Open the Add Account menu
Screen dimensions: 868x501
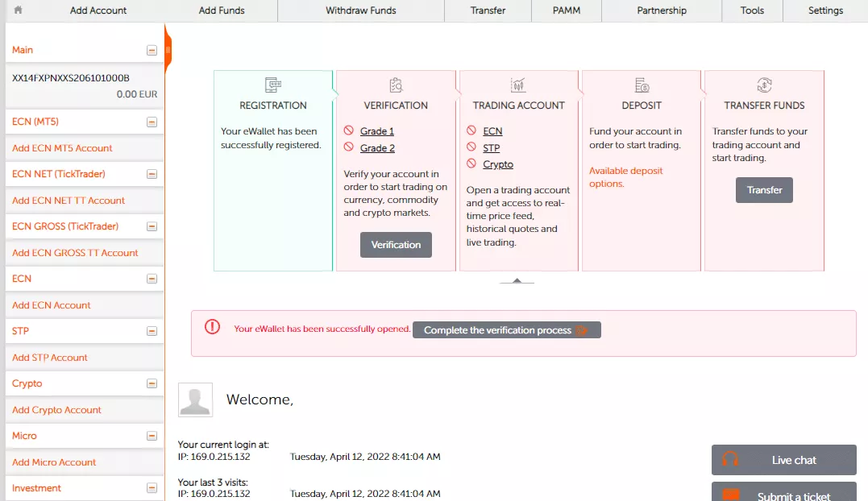[x=98, y=10]
